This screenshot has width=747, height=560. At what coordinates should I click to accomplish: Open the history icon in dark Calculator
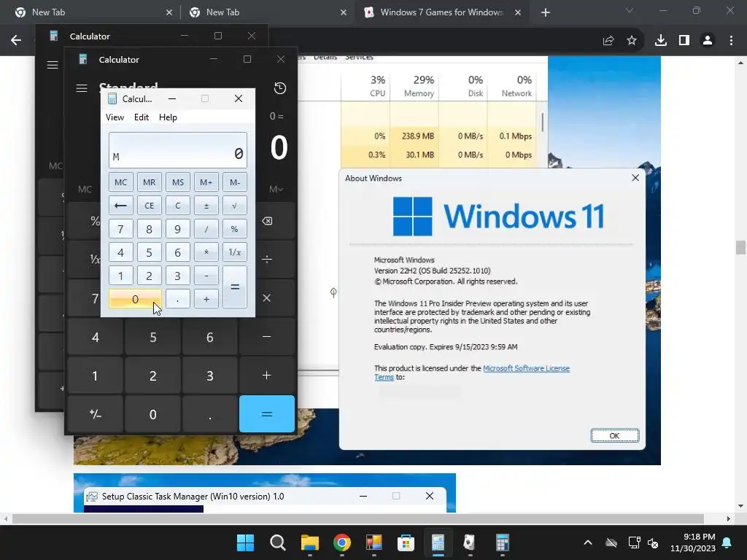[x=280, y=88]
